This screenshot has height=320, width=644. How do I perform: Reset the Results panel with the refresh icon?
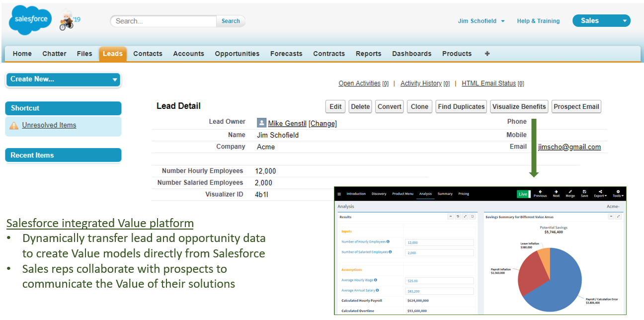(458, 217)
